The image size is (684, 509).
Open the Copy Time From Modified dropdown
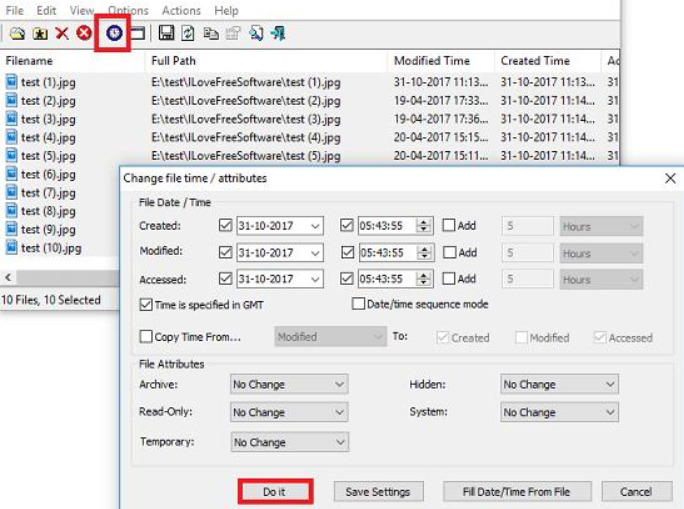pyautogui.click(x=330, y=337)
